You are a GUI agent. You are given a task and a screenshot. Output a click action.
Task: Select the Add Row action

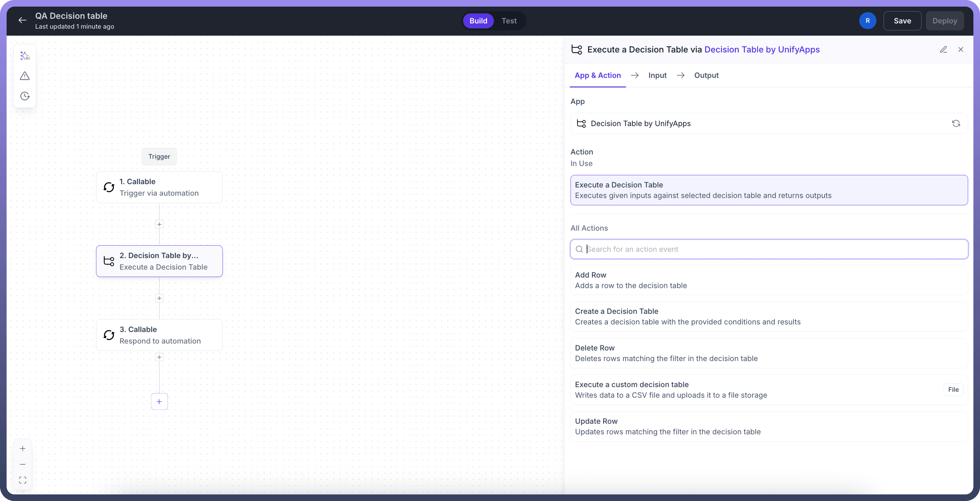click(768, 280)
